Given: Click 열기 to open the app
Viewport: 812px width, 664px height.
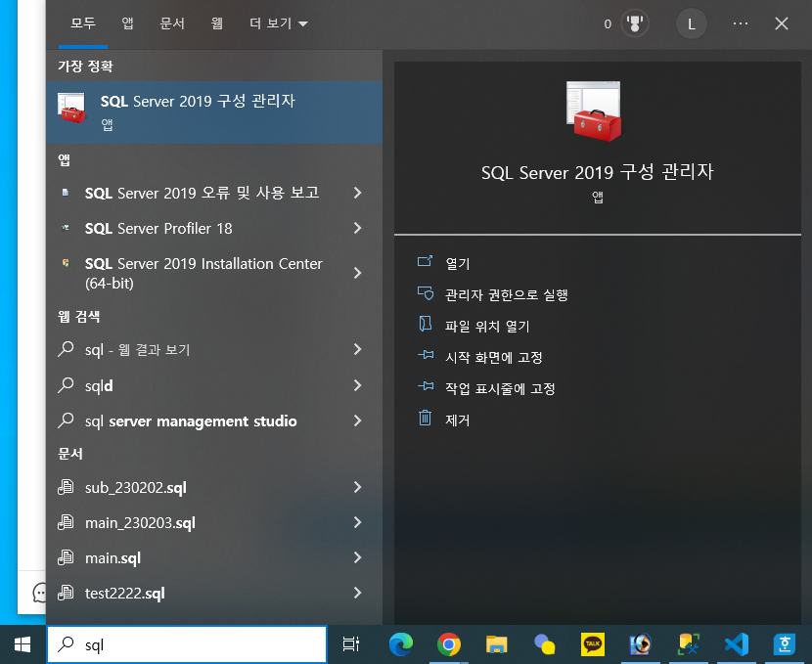Looking at the screenshot, I should pyautogui.click(x=458, y=263).
